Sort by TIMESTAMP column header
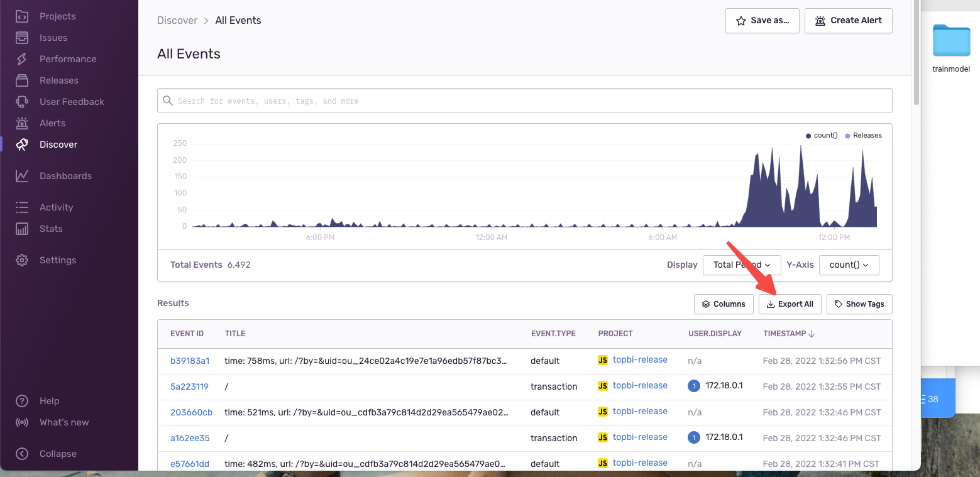Screen dimensions: 980x477 [x=789, y=334]
